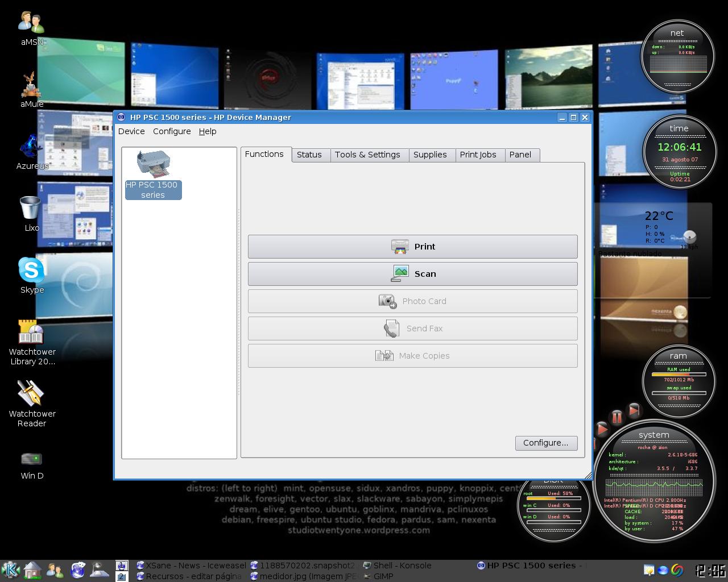Click the Scan button
The height and width of the screenshot is (582, 728).
pos(413,274)
